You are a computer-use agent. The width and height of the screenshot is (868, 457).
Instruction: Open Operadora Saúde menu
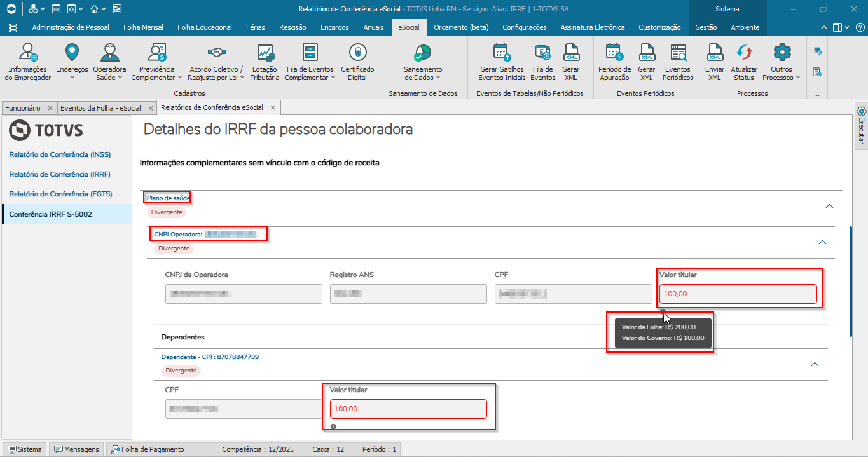[109, 62]
